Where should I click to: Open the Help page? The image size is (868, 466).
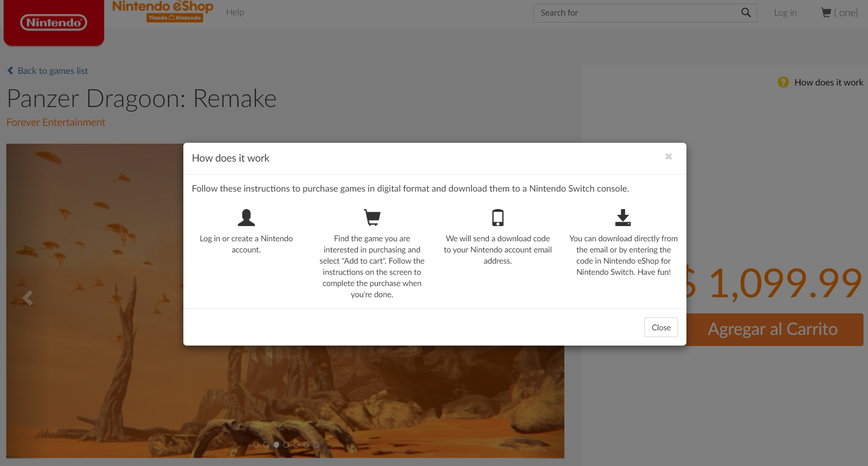click(235, 12)
